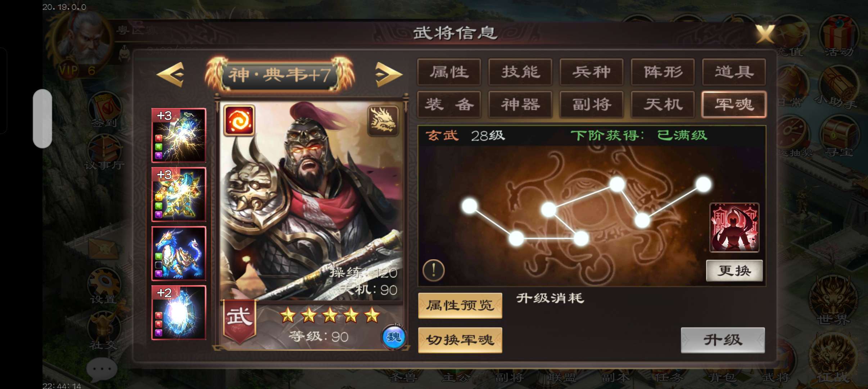868x389 pixels.
Task: Select the +2 glowing orb equipment slot
Action: click(179, 313)
